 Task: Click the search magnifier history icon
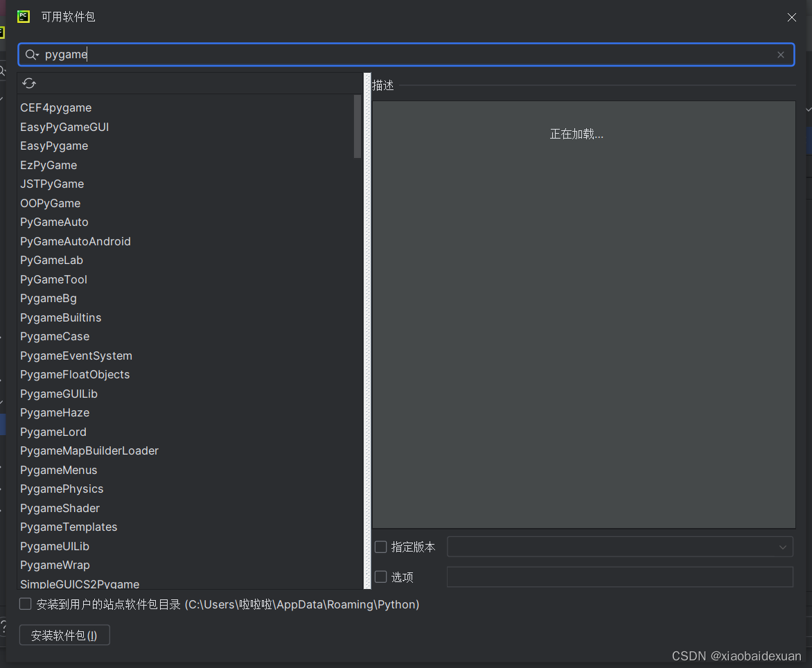coord(32,54)
